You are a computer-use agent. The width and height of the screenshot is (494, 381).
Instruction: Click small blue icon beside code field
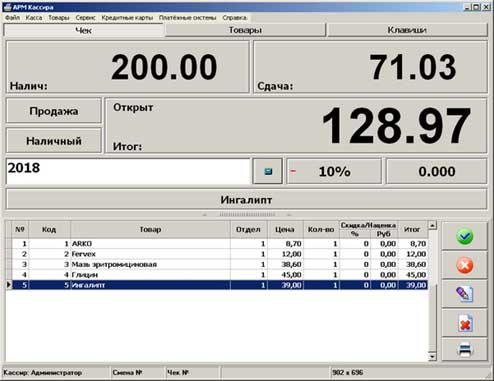(x=268, y=171)
